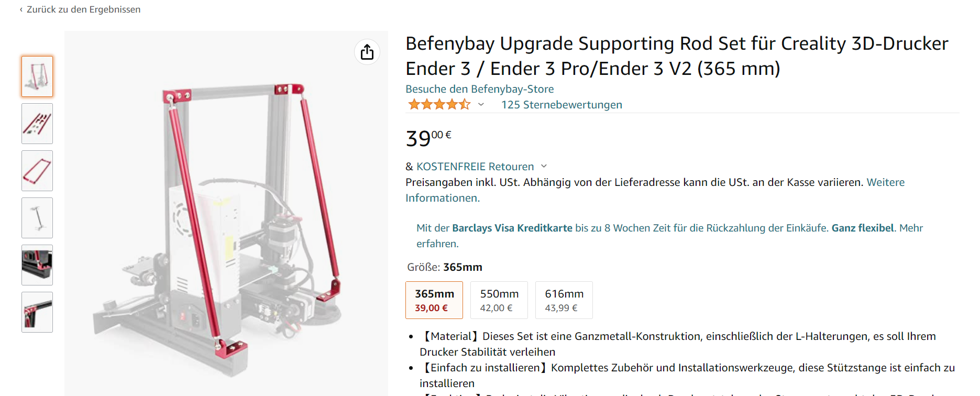Image resolution: width=980 pixels, height=396 pixels.
Task: Click the share icon on product image
Action: coord(367,52)
